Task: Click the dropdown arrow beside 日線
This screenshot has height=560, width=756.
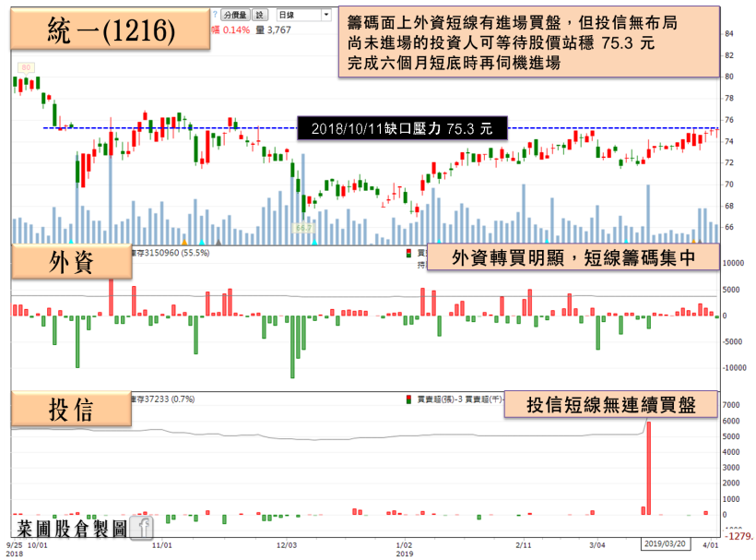Action: pos(326,15)
